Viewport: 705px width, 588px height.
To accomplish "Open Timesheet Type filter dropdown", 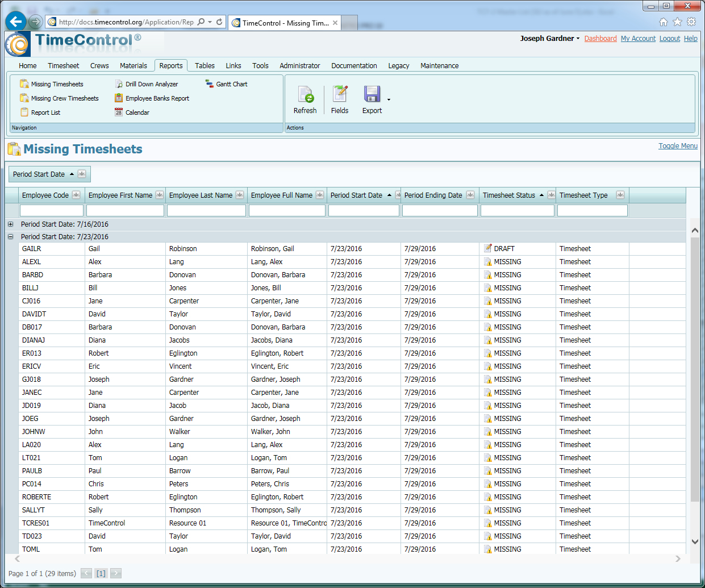I will 620,195.
